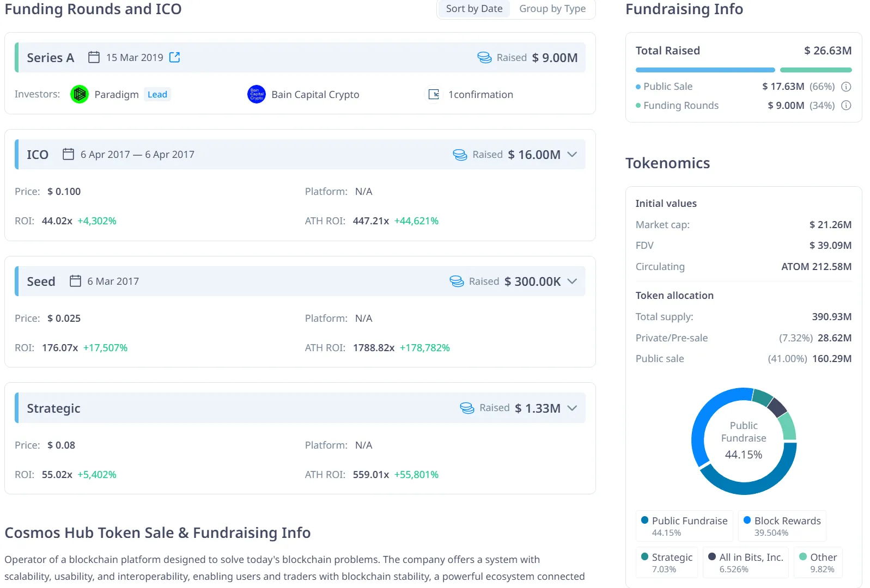Toggle Block Rewards legend item
The image size is (870, 588).
coord(782,525)
